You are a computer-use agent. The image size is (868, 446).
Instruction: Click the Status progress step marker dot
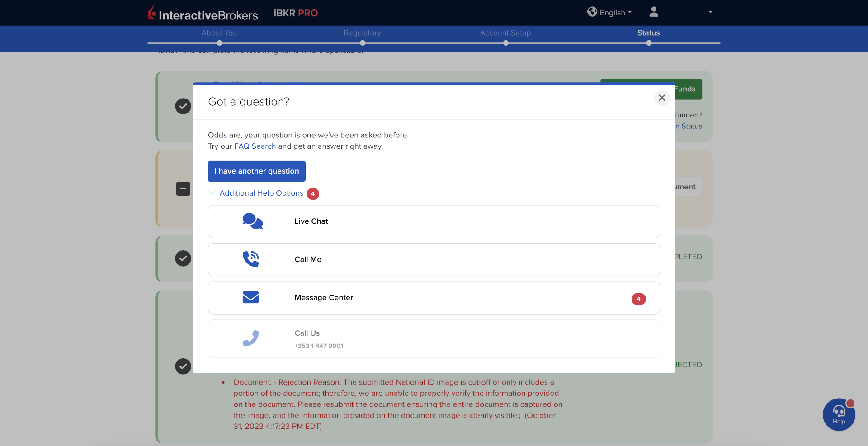(x=649, y=43)
